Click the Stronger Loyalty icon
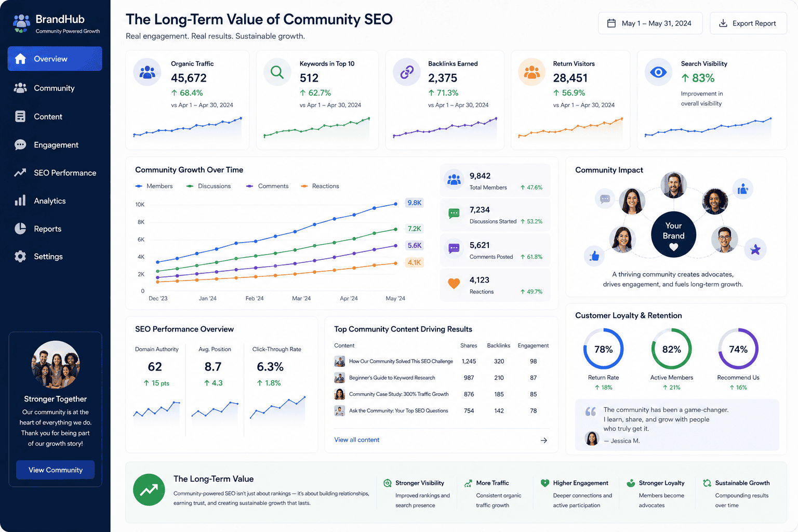The width and height of the screenshot is (798, 532). click(x=631, y=483)
